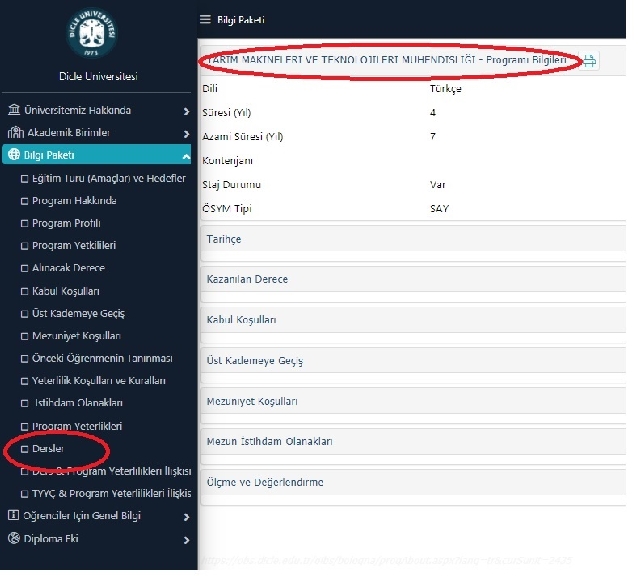The height and width of the screenshot is (576, 640).
Task: Expand the Mezun İstihdam Olanakları panel
Action: pos(413,441)
